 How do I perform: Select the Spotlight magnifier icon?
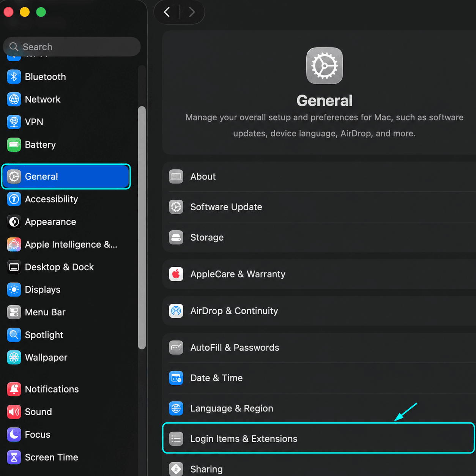coord(14,335)
